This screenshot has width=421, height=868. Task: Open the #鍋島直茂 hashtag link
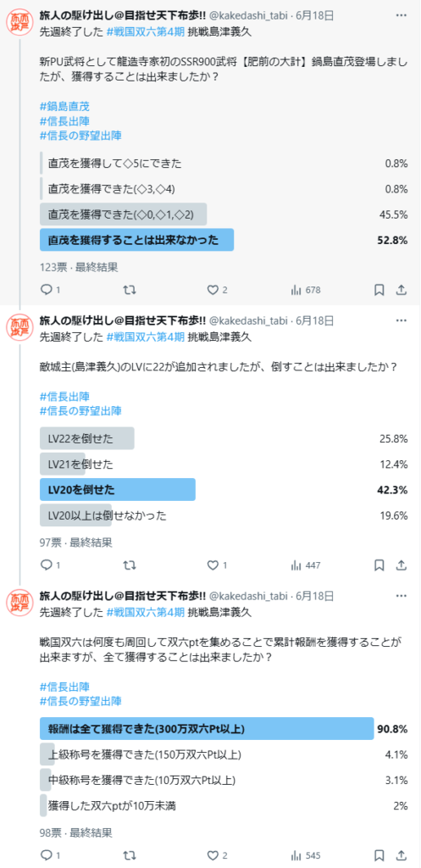coord(64,106)
